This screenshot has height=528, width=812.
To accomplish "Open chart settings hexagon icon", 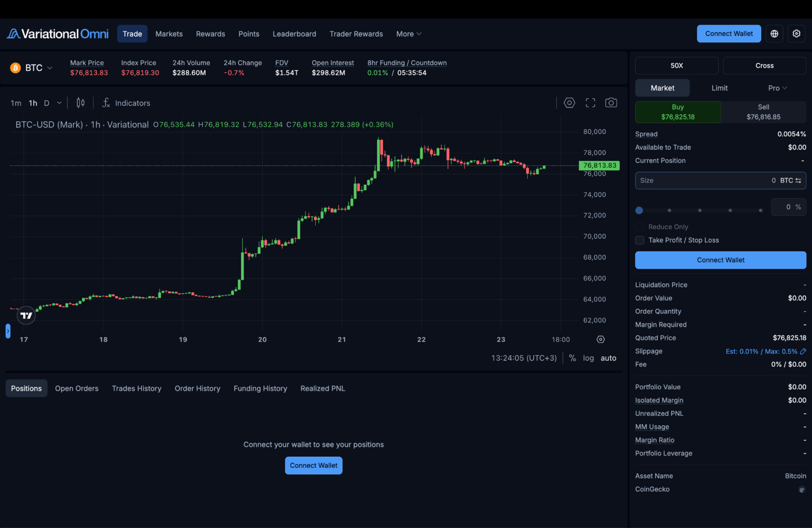I will point(569,103).
